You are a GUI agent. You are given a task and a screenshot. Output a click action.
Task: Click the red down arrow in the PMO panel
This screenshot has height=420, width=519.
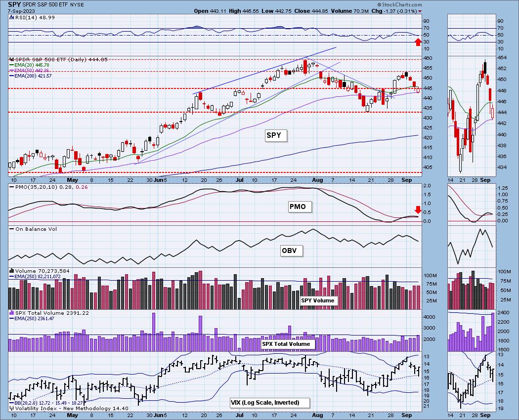[418, 210]
